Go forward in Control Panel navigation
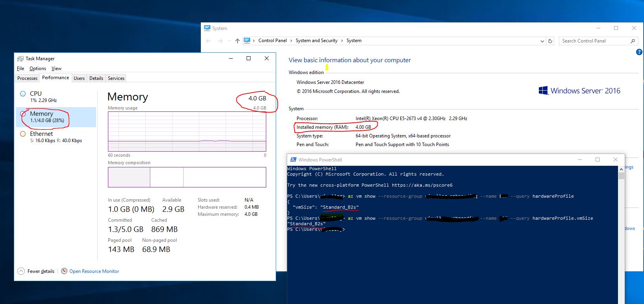 tap(220, 41)
